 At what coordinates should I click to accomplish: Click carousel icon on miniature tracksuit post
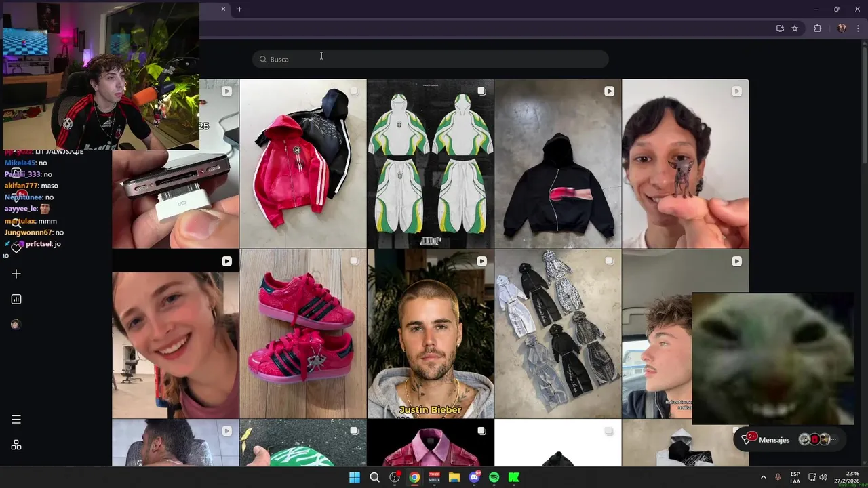609,261
